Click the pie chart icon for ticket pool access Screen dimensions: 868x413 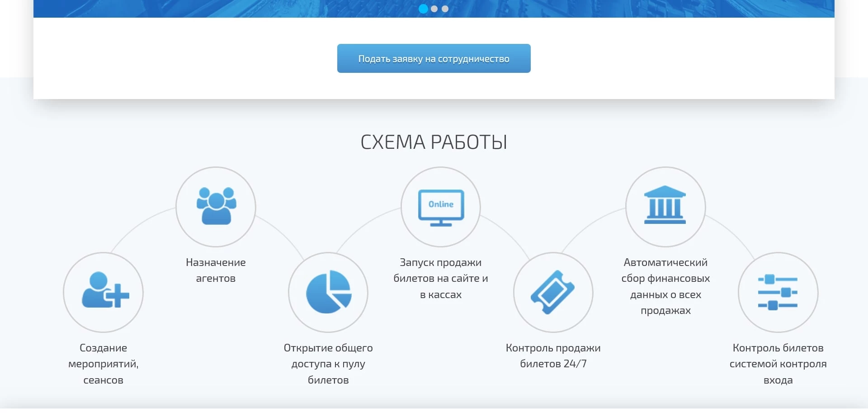[x=329, y=292]
